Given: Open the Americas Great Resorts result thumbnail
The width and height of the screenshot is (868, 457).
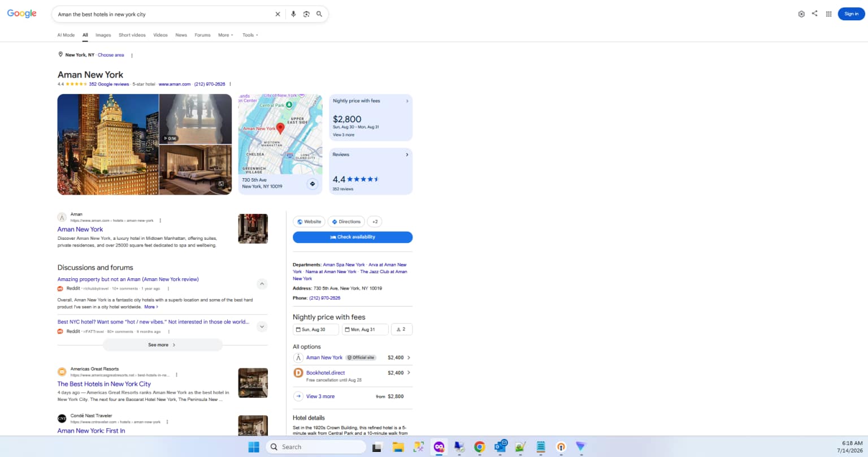Looking at the screenshot, I should click(x=253, y=383).
